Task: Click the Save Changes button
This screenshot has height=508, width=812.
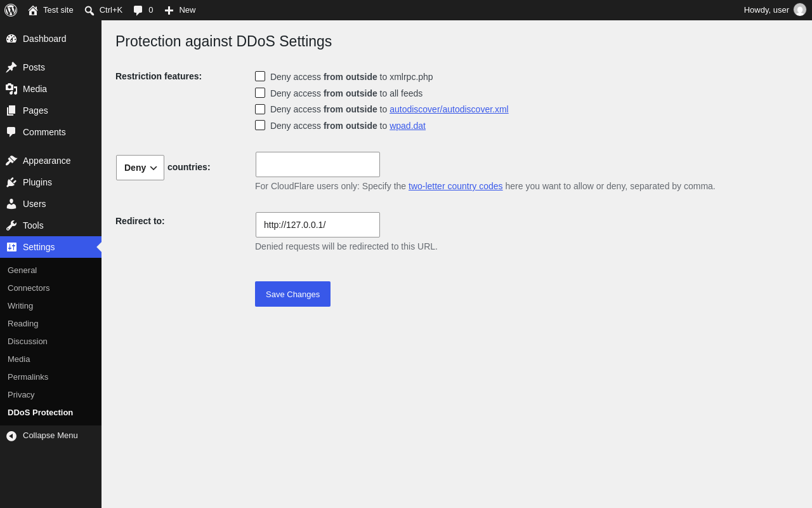Action: 292,294
